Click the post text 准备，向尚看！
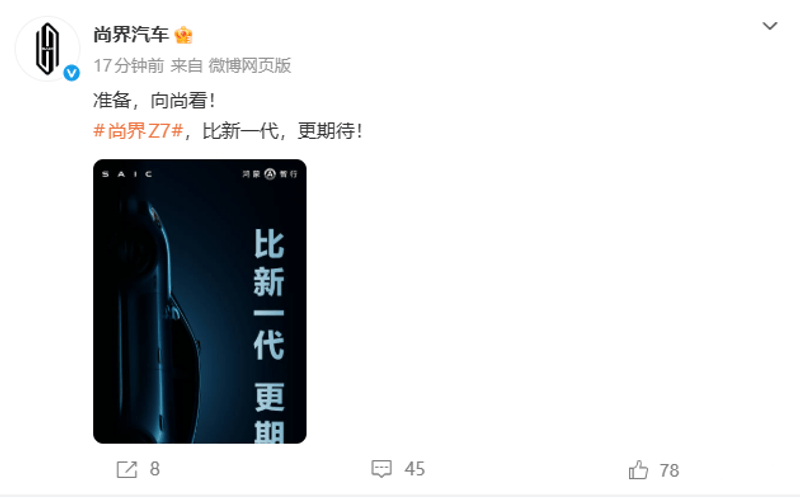Viewport: 800px width, 497px height. tap(155, 100)
